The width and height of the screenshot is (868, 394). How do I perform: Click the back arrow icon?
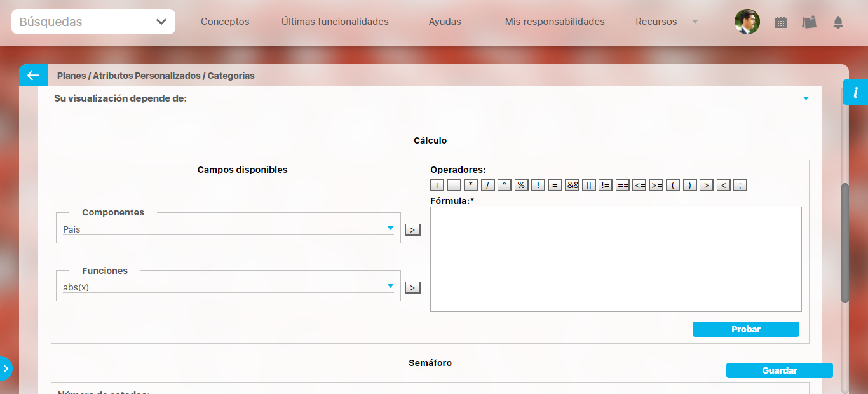point(33,75)
